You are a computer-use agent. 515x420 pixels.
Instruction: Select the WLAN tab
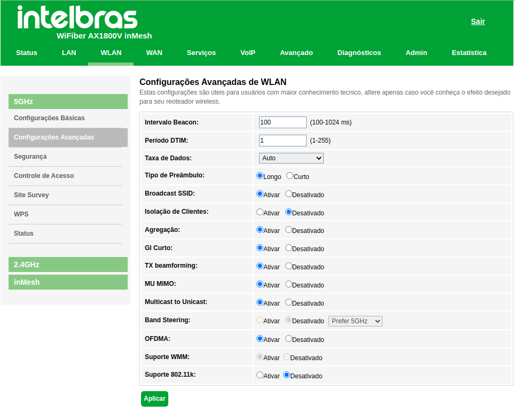(x=111, y=52)
